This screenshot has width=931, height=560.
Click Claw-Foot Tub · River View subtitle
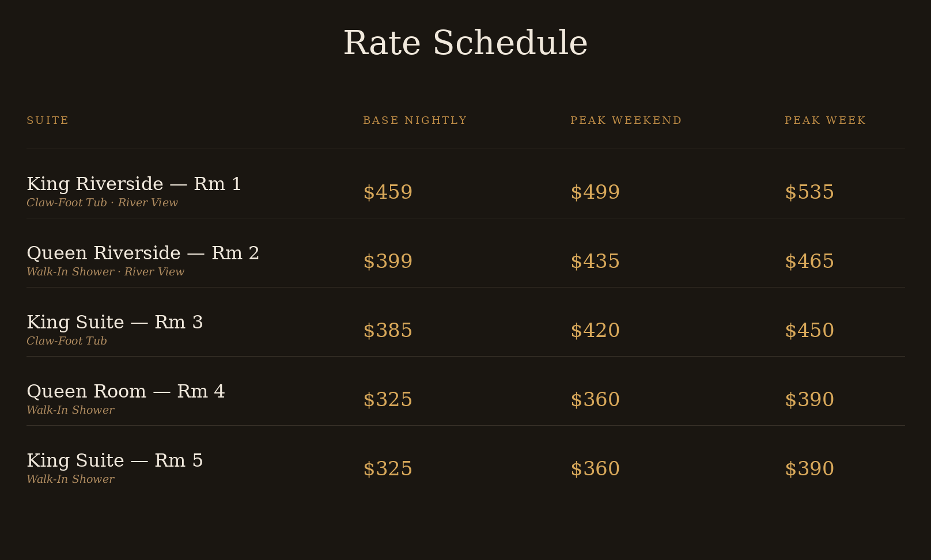click(103, 203)
